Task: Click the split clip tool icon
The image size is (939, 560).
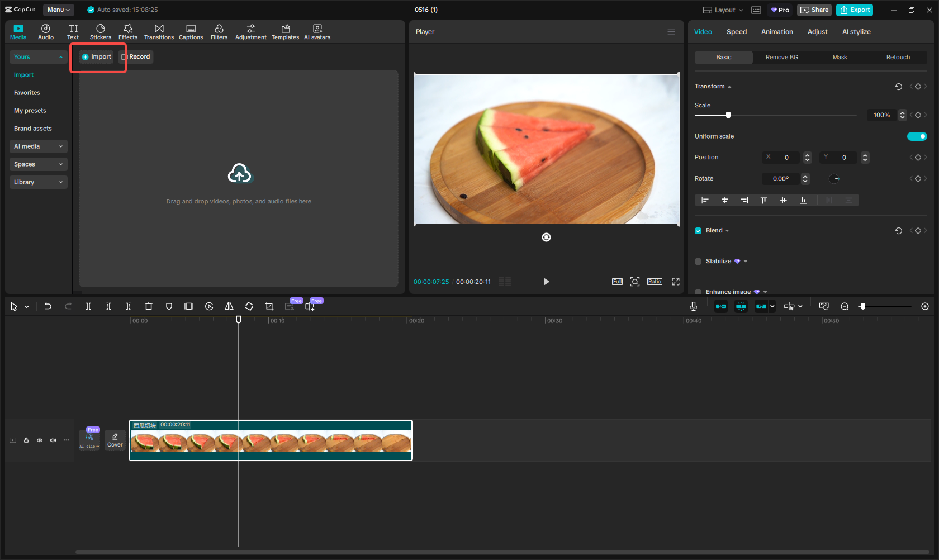Action: tap(88, 306)
